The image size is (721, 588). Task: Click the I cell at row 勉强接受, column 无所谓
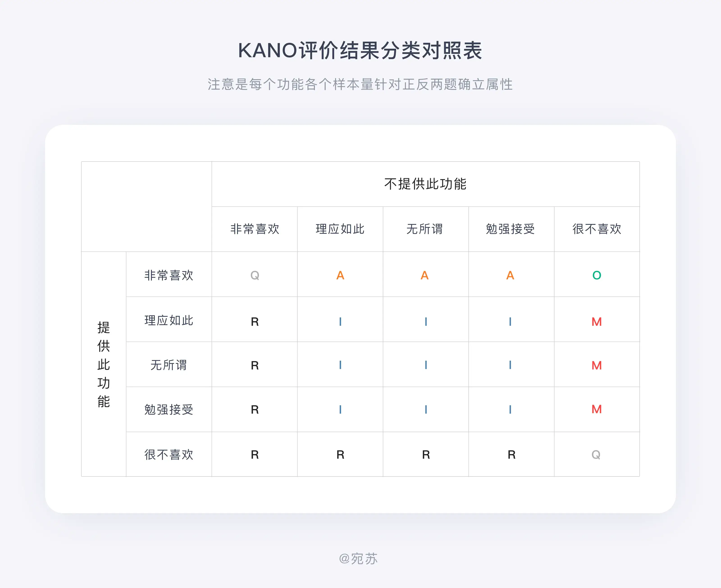(x=426, y=410)
